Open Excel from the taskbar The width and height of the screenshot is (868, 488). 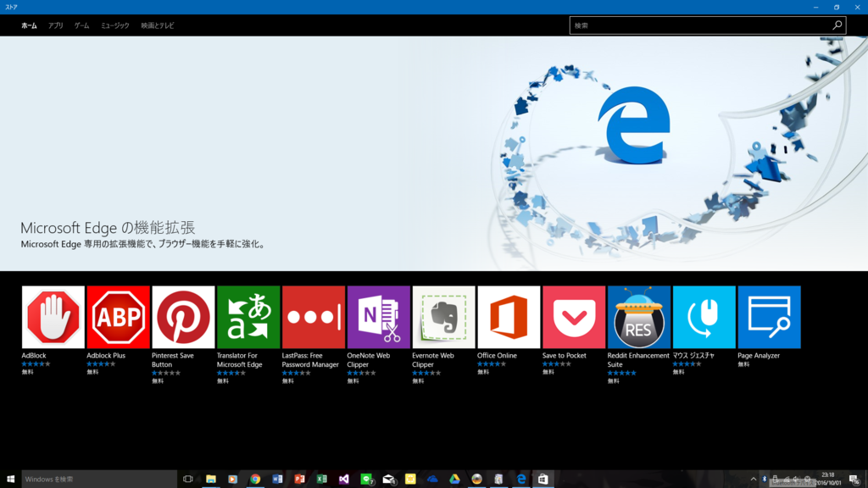(x=321, y=480)
